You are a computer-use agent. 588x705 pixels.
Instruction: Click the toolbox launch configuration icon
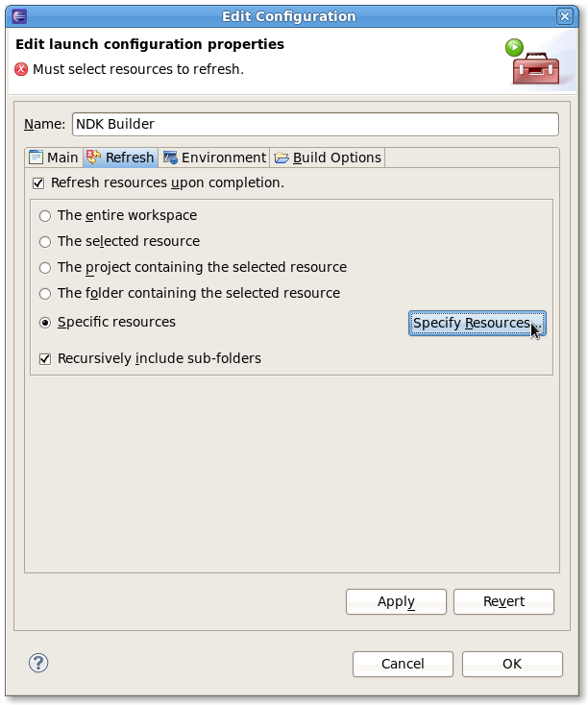[529, 62]
